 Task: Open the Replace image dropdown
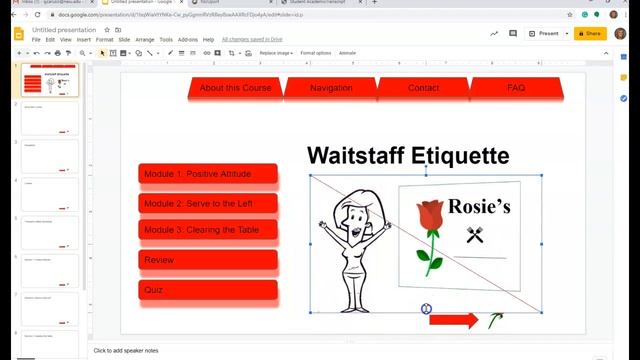(x=276, y=53)
